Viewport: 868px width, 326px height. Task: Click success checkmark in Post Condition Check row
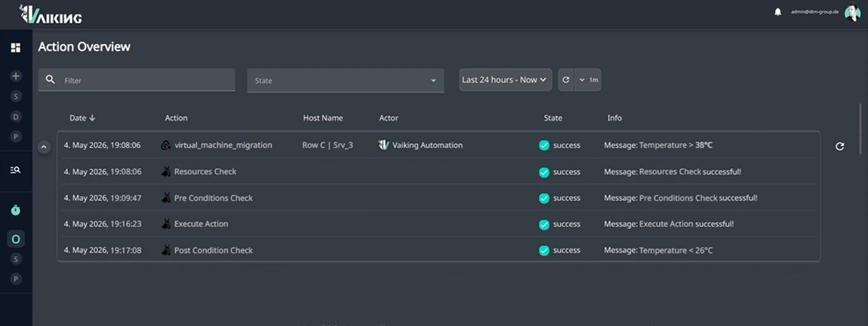tap(544, 251)
